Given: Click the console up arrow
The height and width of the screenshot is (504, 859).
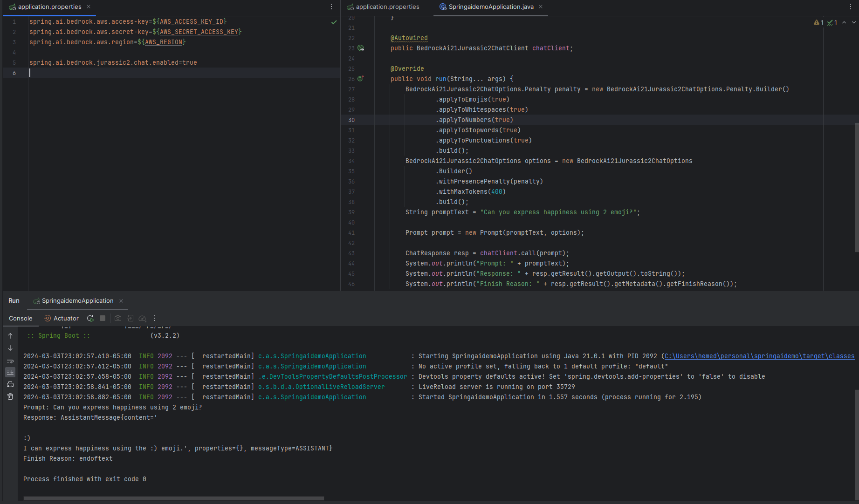Looking at the screenshot, I should tap(10, 336).
